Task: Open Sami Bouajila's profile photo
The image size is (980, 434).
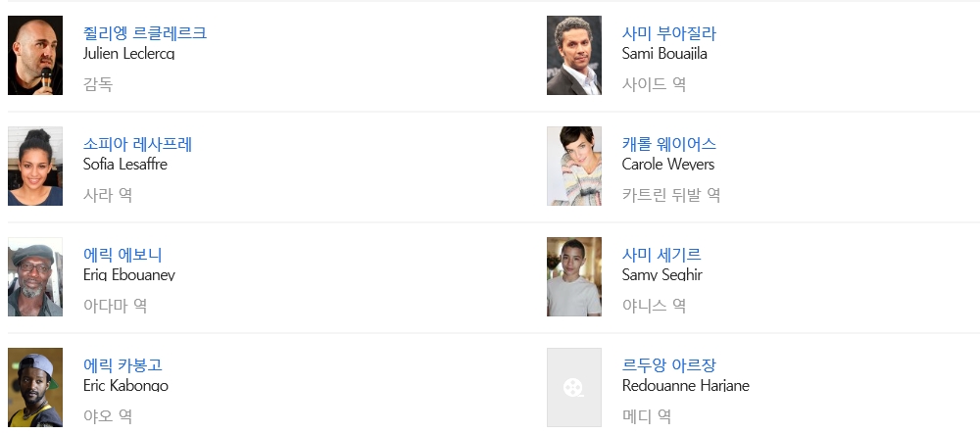Action: pyautogui.click(x=574, y=56)
